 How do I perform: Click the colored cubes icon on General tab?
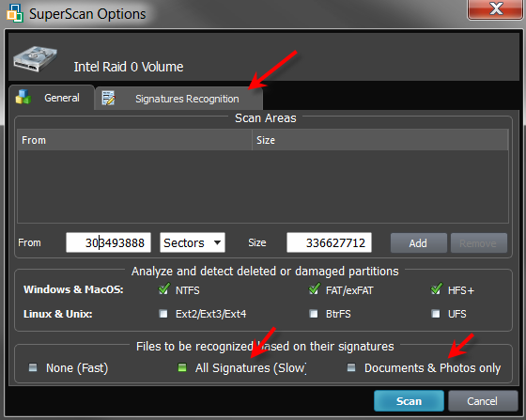pyautogui.click(x=23, y=97)
